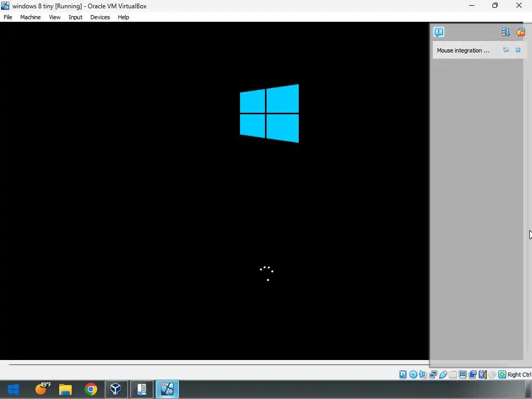Click the Right Ctrl host key label
Image resolution: width=532 pixels, height=399 pixels.
pyautogui.click(x=520, y=375)
